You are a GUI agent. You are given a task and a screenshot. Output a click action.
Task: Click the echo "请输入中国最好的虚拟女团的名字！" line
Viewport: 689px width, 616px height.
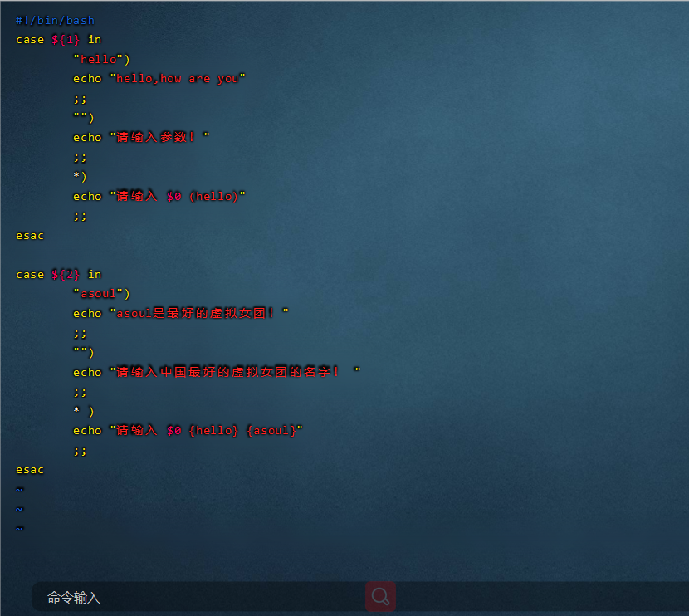(217, 372)
